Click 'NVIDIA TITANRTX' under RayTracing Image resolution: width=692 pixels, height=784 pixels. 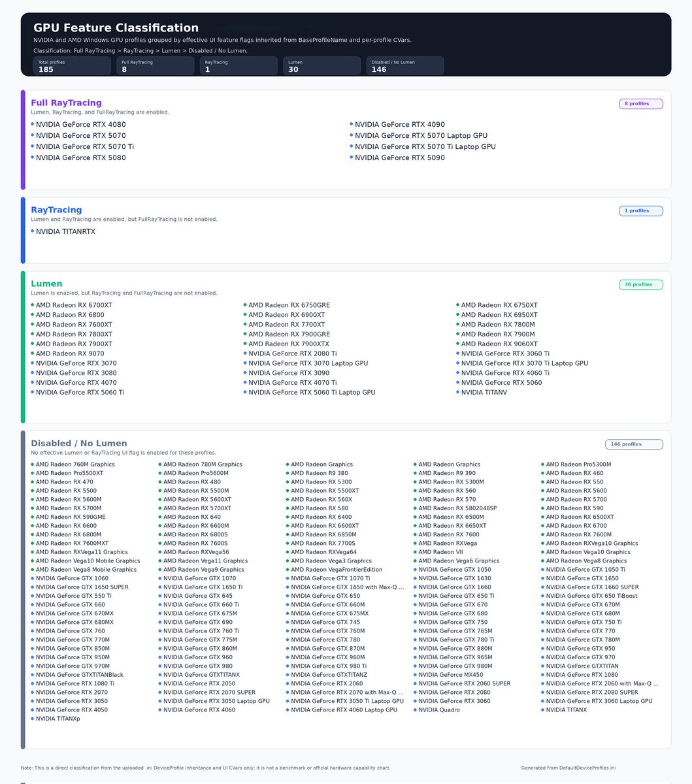coord(63,231)
